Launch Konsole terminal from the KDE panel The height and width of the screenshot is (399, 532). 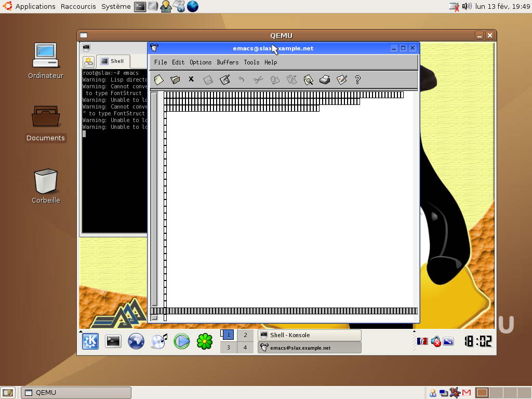[x=113, y=341]
